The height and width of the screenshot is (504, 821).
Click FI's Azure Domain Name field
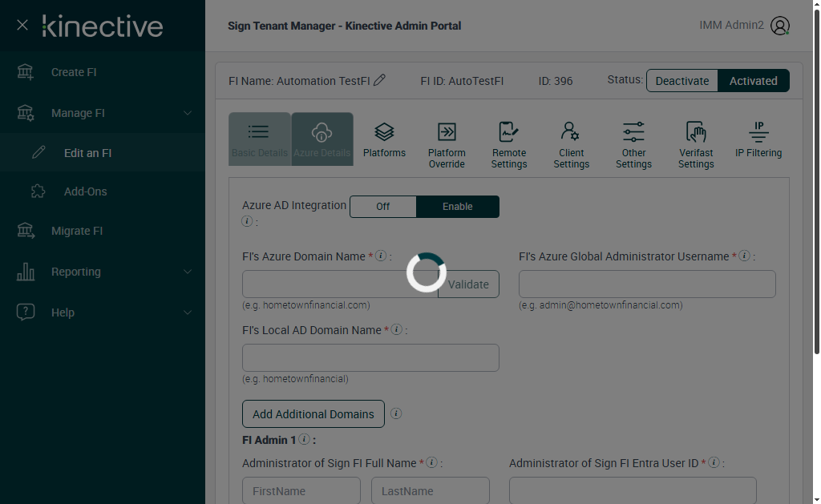click(340, 284)
